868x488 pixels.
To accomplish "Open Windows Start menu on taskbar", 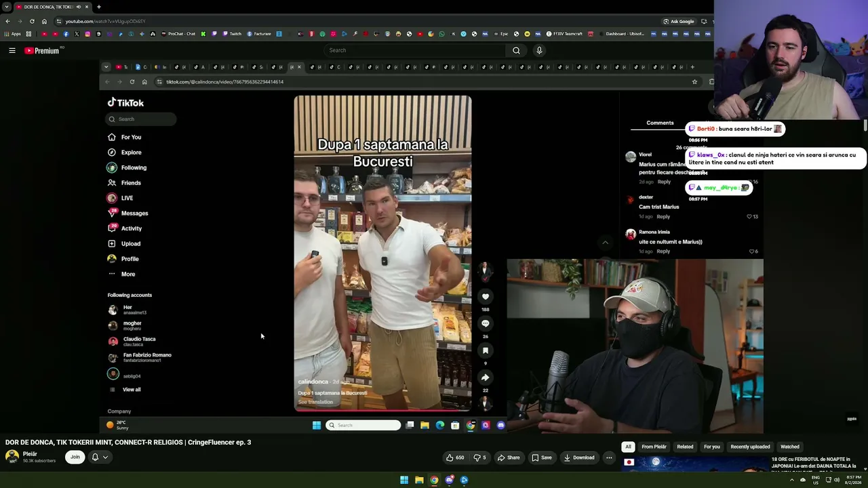I will [404, 480].
